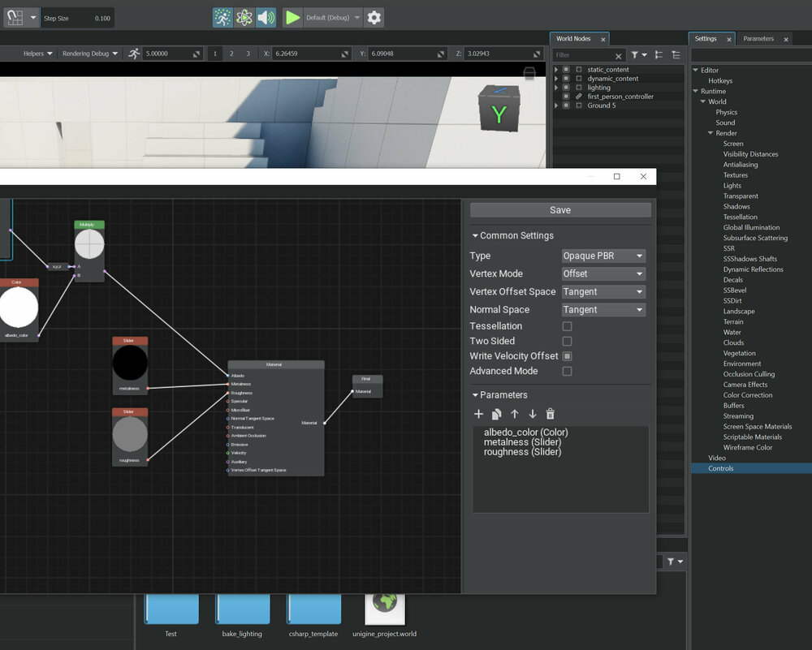Click the snap magnet grid icon

[15, 17]
